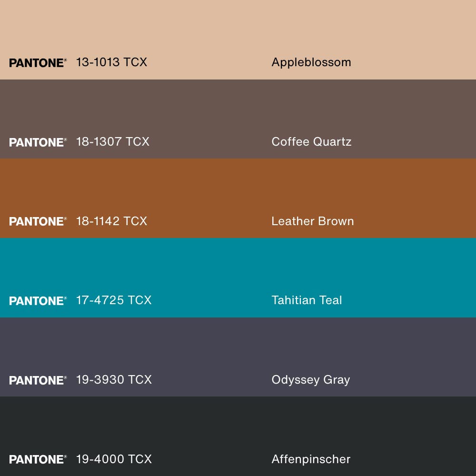
Task: Select the Coffee Quartz color name text
Action: click(x=311, y=142)
